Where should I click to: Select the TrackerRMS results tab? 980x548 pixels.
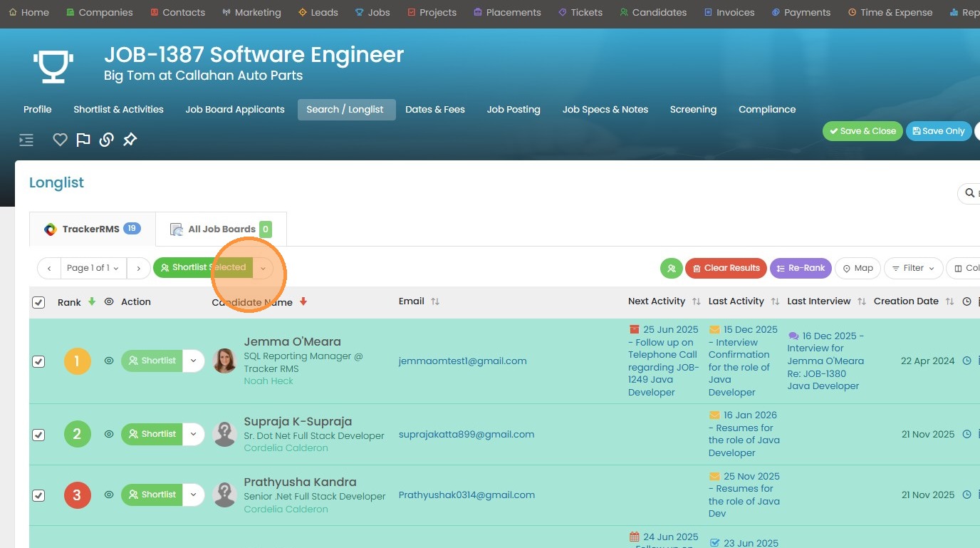(x=92, y=229)
